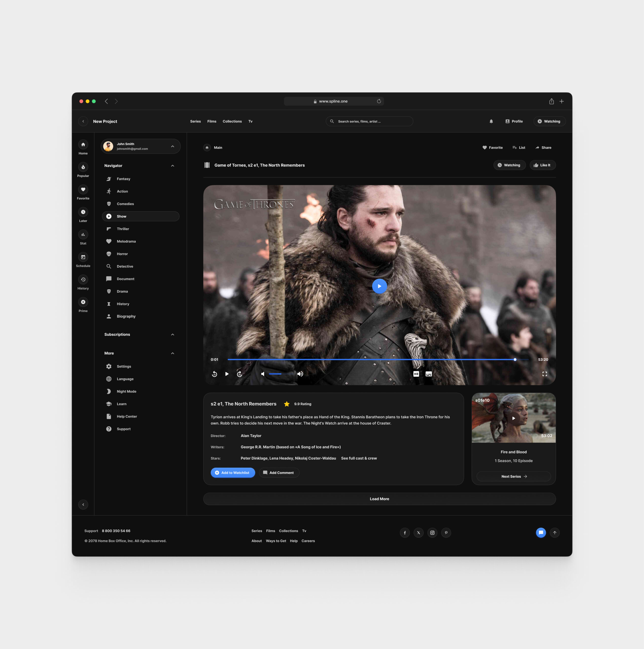Click the List button
Screen dimensions: 644x649
519,148
